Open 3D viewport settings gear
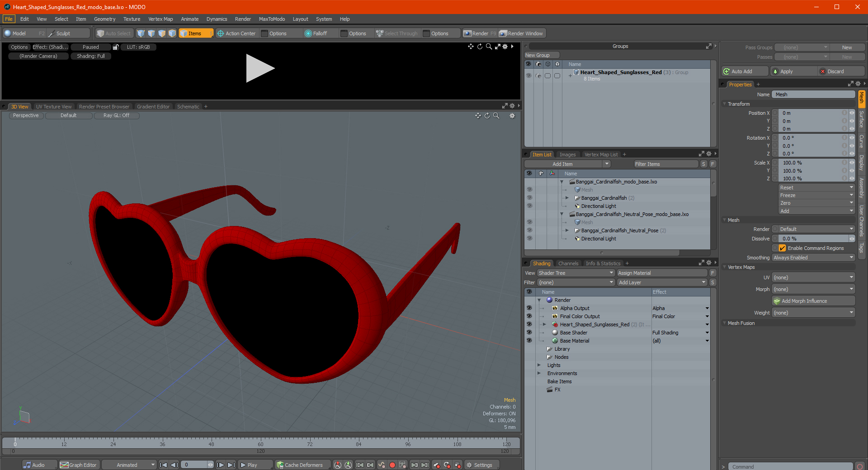The width and height of the screenshot is (868, 470). (x=512, y=116)
